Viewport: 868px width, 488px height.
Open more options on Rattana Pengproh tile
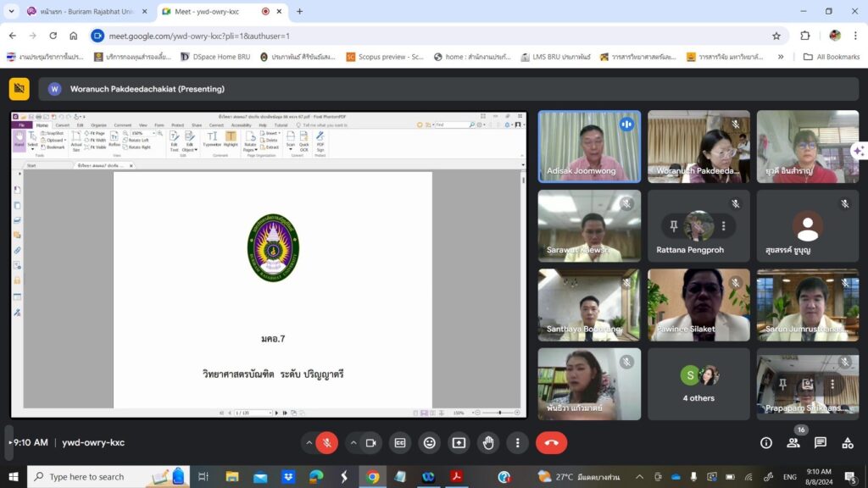coord(724,225)
